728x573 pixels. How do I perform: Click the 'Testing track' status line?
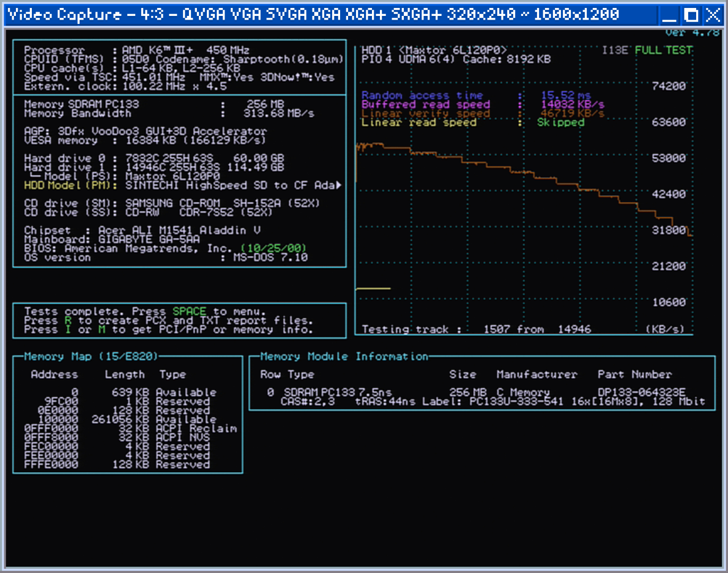point(476,329)
